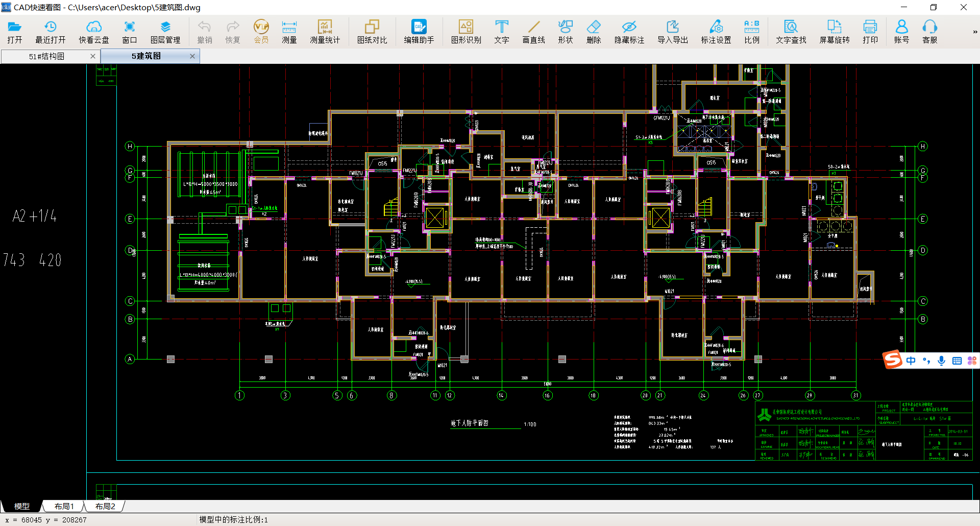This screenshot has height=526, width=980.
Task: Expand the toolbar overflow chevron
Action: (x=975, y=32)
